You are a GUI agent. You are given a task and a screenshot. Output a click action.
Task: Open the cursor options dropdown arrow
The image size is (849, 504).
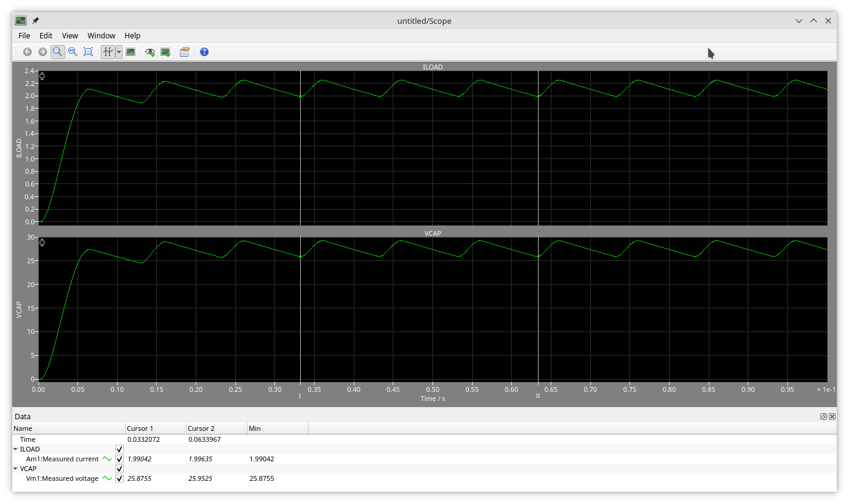[119, 52]
